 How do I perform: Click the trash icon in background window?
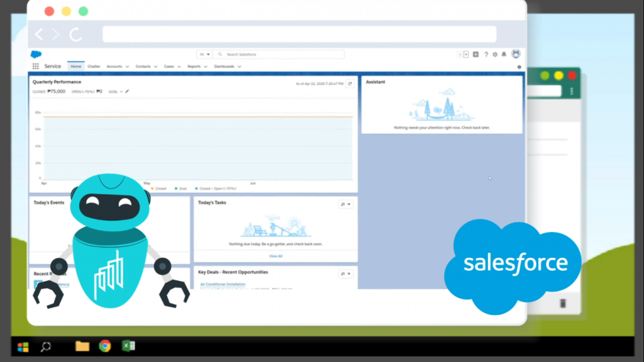pos(563,304)
